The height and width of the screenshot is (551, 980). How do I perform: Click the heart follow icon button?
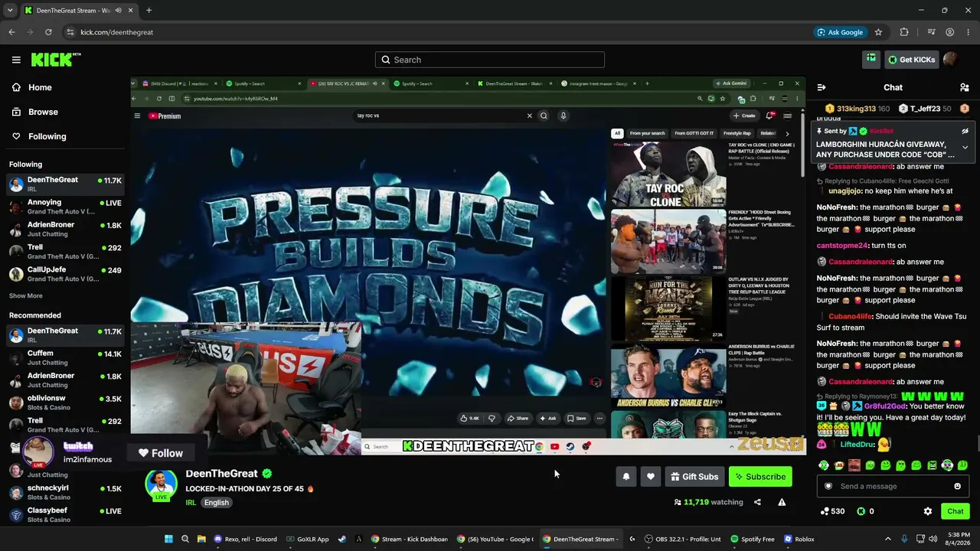click(x=651, y=477)
